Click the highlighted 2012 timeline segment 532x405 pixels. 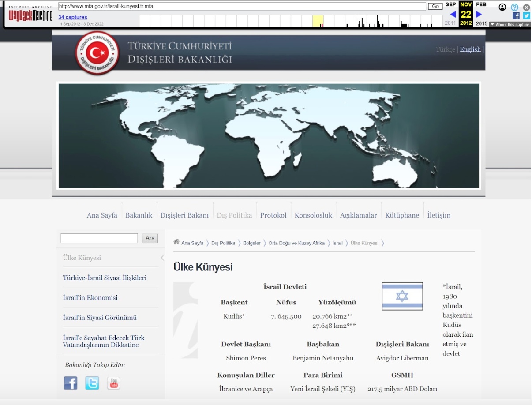coord(318,21)
